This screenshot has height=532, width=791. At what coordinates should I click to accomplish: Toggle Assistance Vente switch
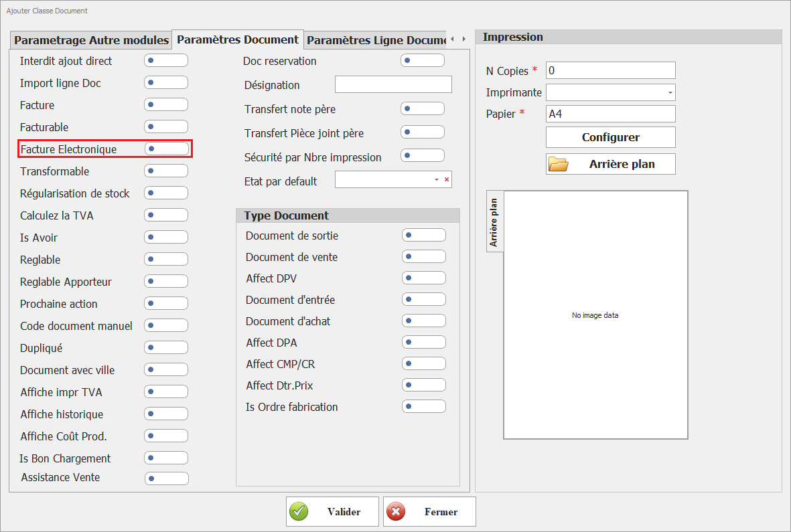pyautogui.click(x=167, y=478)
